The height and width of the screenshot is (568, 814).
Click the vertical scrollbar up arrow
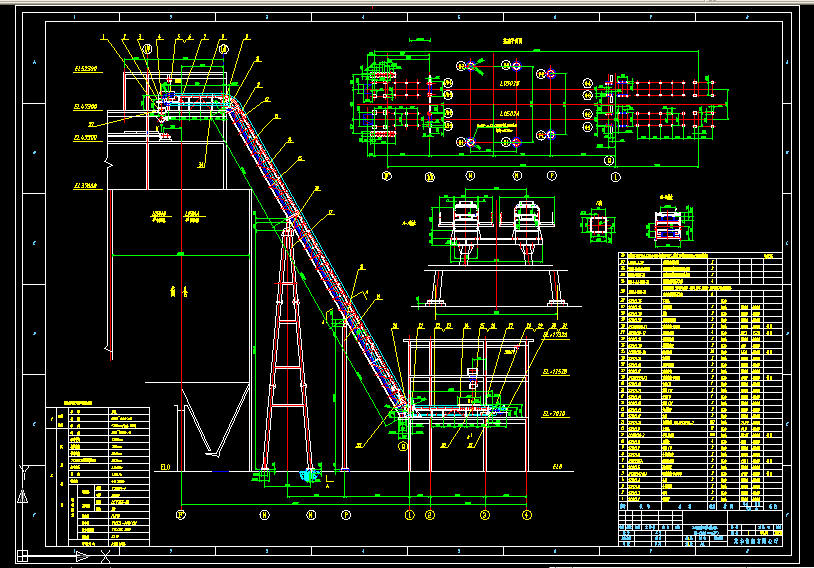(x=807, y=7)
